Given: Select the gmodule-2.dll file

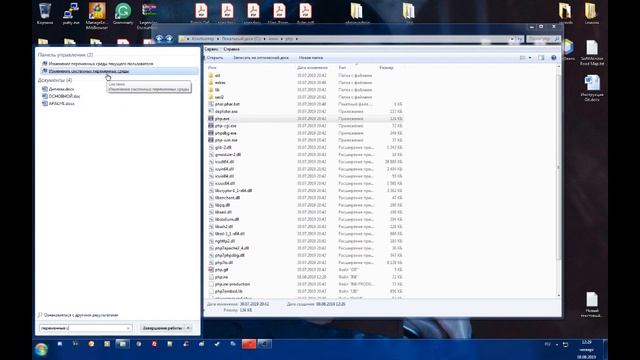Looking at the screenshot, I should (x=228, y=155).
